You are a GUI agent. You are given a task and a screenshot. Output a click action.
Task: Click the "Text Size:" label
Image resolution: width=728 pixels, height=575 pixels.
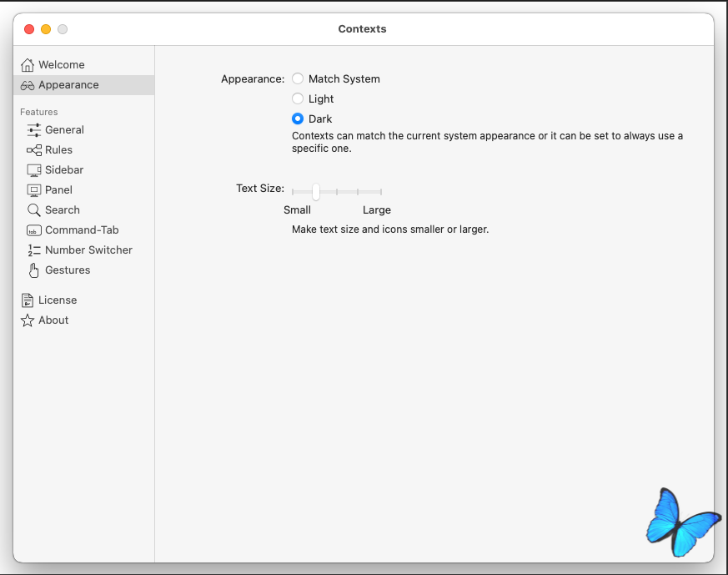260,188
